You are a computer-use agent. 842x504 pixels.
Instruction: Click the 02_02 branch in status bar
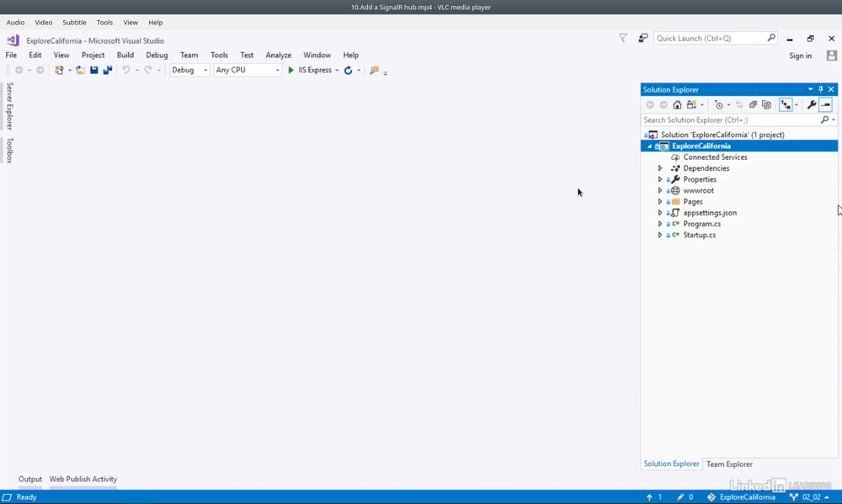pos(810,497)
